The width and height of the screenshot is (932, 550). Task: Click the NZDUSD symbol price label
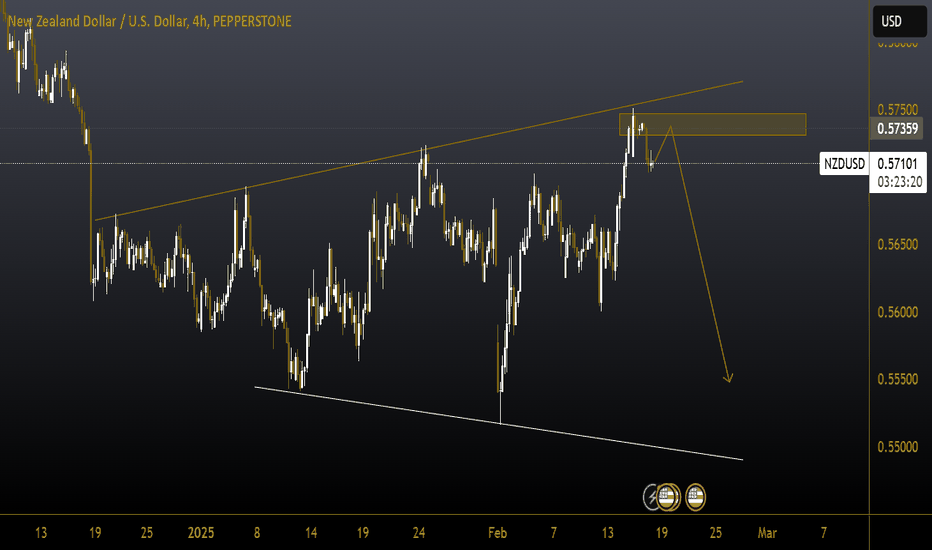tap(844, 164)
